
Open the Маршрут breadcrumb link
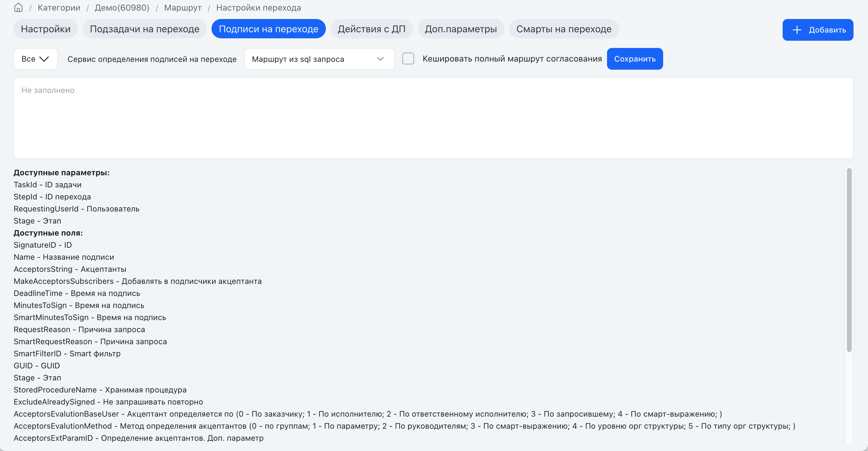(x=183, y=8)
